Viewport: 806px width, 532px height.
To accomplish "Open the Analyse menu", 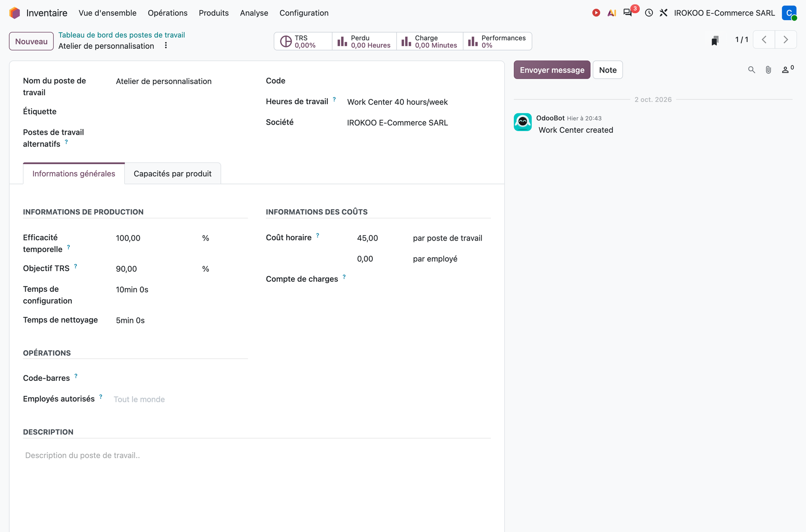I will tap(254, 13).
